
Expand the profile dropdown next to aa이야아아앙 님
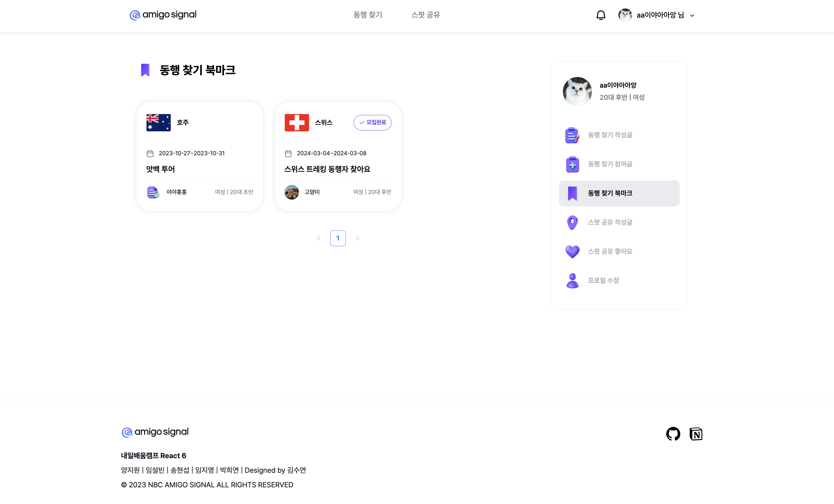(x=692, y=15)
